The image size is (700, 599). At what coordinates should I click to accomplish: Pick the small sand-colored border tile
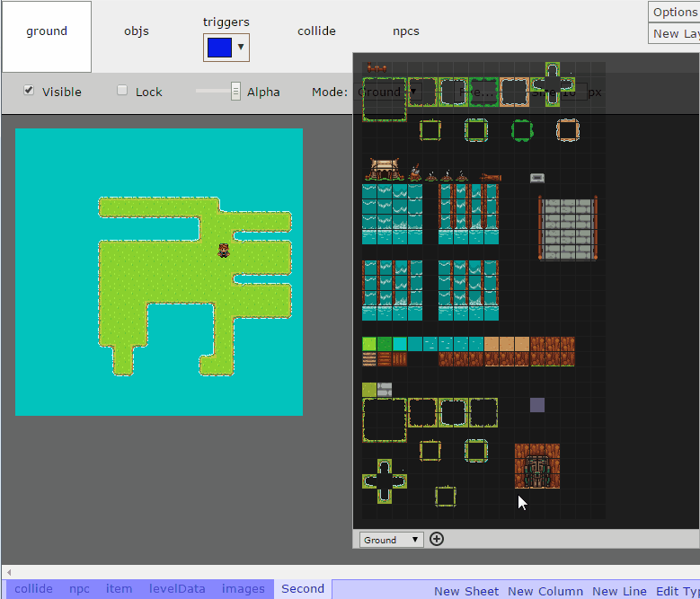(x=567, y=130)
